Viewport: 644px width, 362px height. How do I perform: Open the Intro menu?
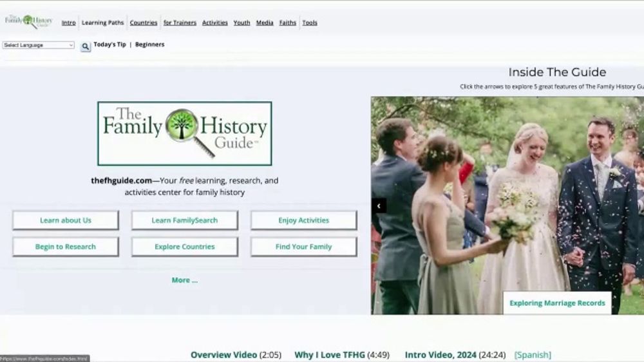pyautogui.click(x=69, y=23)
